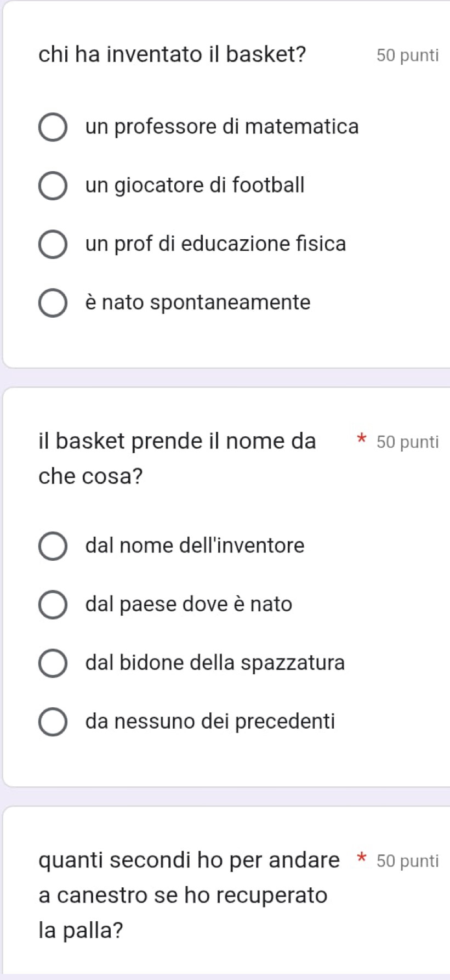
Task: Click the red required asterisk on the seconds question
Action: [361, 858]
